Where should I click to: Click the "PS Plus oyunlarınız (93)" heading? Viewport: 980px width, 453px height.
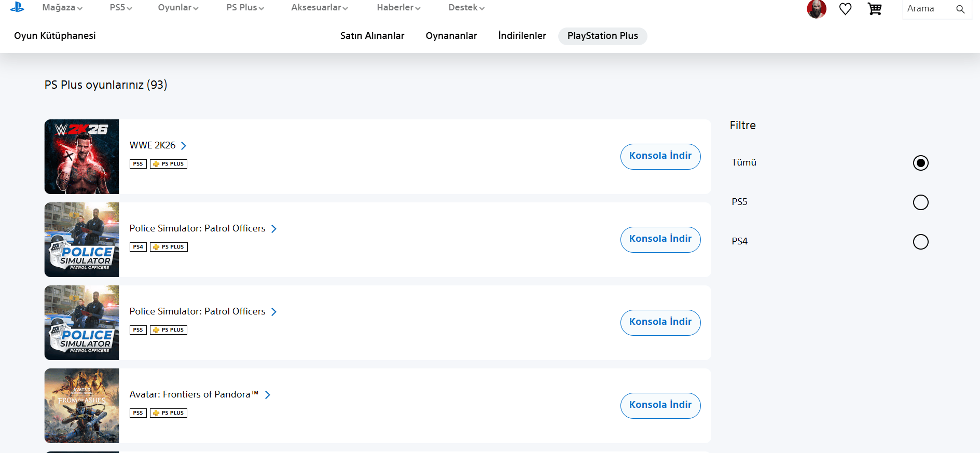coord(106,85)
